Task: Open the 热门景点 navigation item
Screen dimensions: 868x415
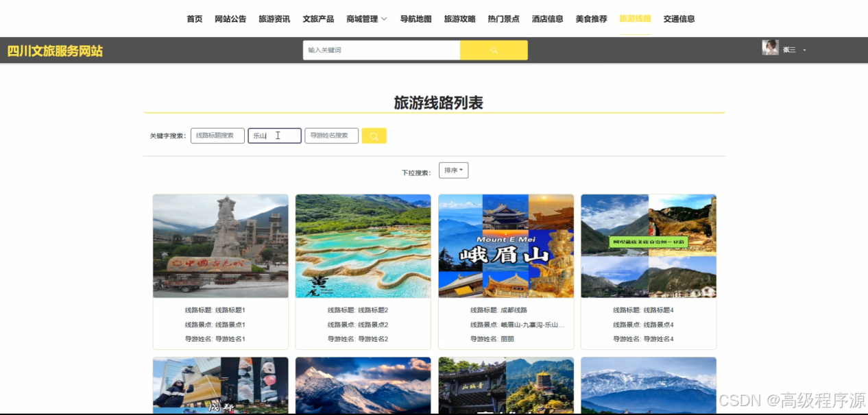Action: 503,19
